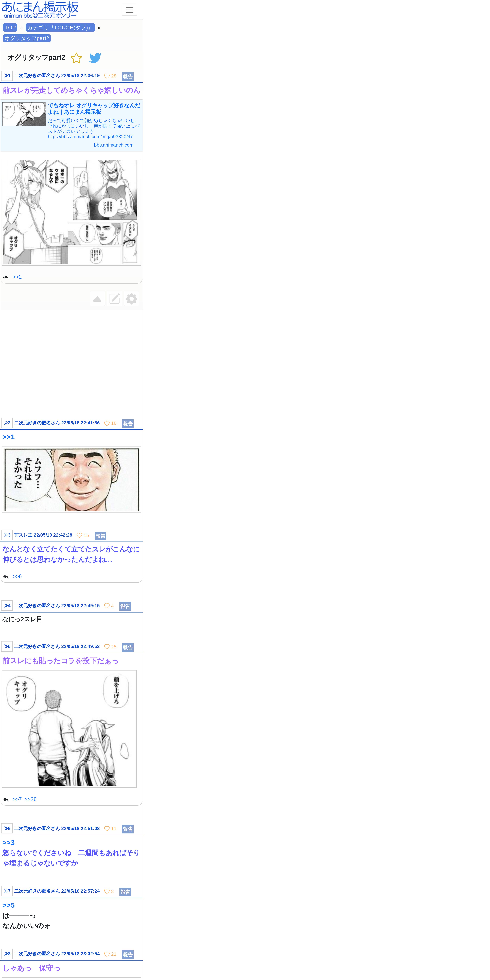490x980 pixels.
Task: Like post 8 heart icon
Action: [x=107, y=954]
